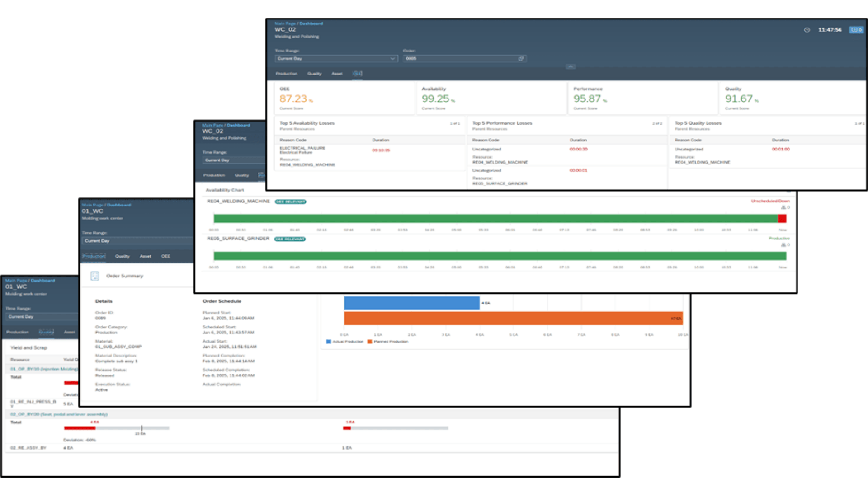Click the value help icon inside the Order field
The width and height of the screenshot is (868, 488).
pyautogui.click(x=521, y=59)
